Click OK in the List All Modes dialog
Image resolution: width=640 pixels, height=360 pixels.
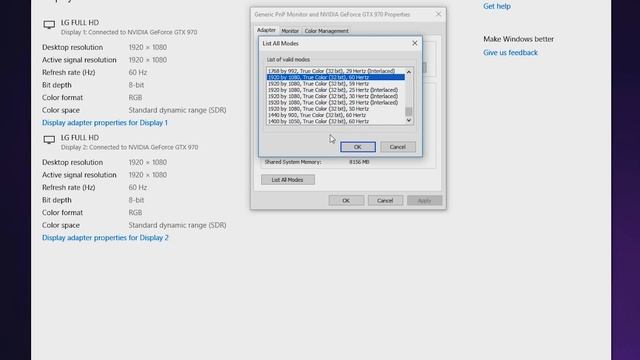click(x=358, y=147)
